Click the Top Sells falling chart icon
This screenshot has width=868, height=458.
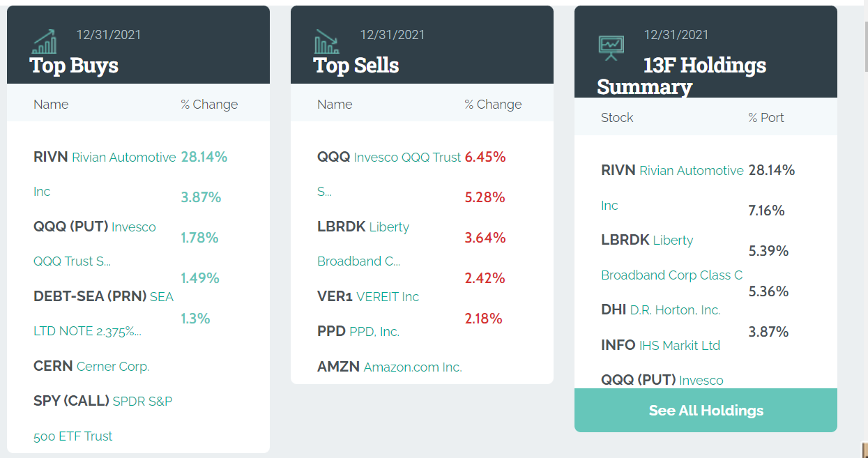point(327,41)
